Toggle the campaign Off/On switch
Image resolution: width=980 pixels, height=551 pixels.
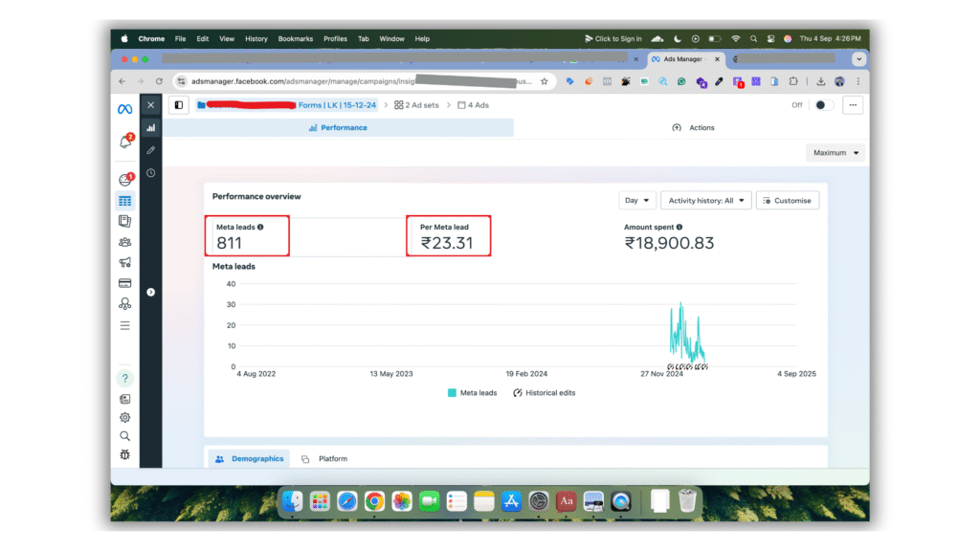823,105
